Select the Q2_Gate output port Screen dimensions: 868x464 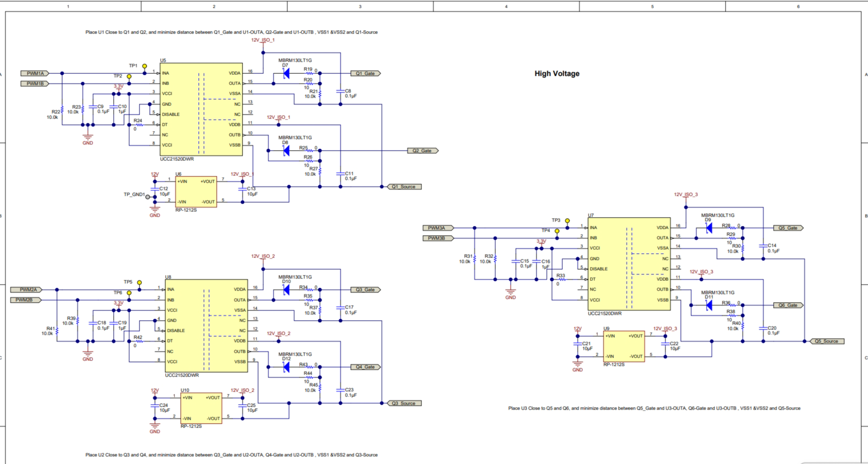[423, 151]
